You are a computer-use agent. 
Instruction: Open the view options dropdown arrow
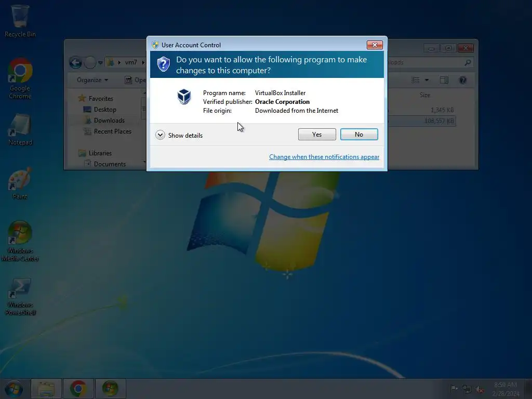pyautogui.click(x=427, y=80)
